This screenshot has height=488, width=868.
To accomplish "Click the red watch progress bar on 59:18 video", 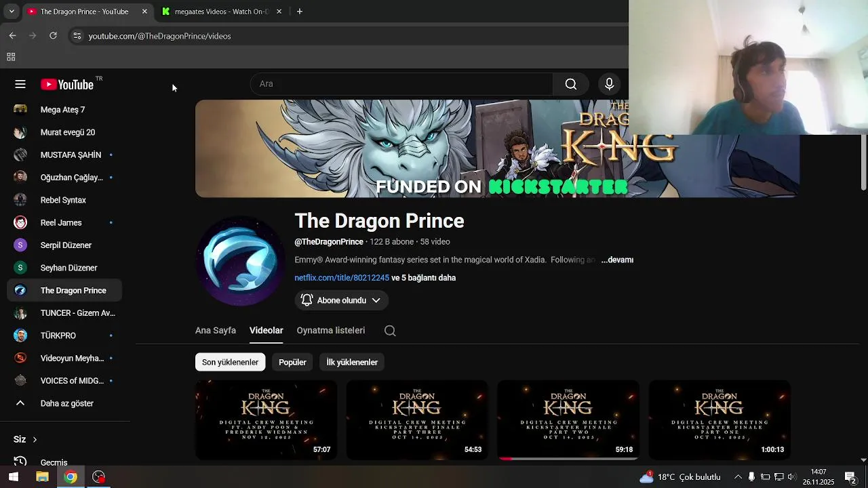I will click(x=505, y=459).
